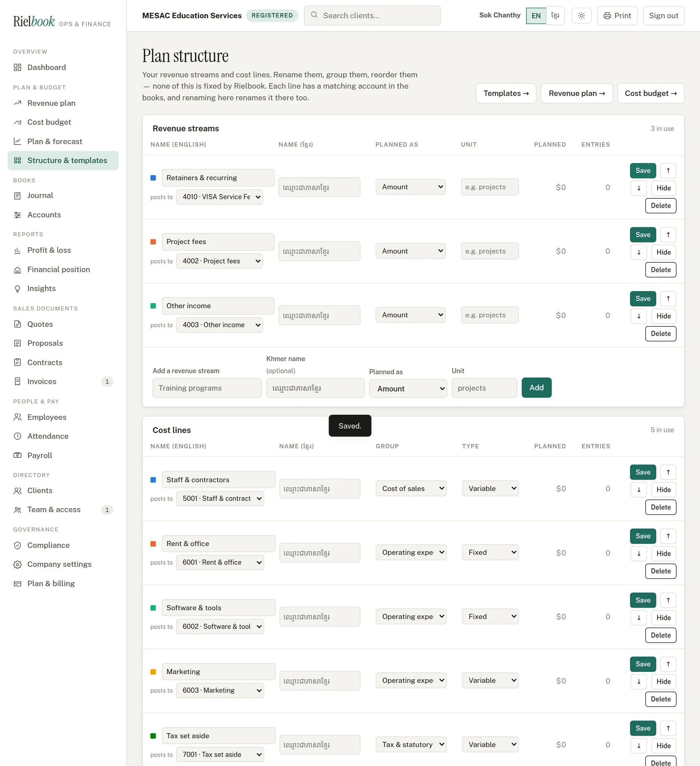This screenshot has height=766, width=700.
Task: Open Journal in sidebar
Action: click(x=63, y=196)
